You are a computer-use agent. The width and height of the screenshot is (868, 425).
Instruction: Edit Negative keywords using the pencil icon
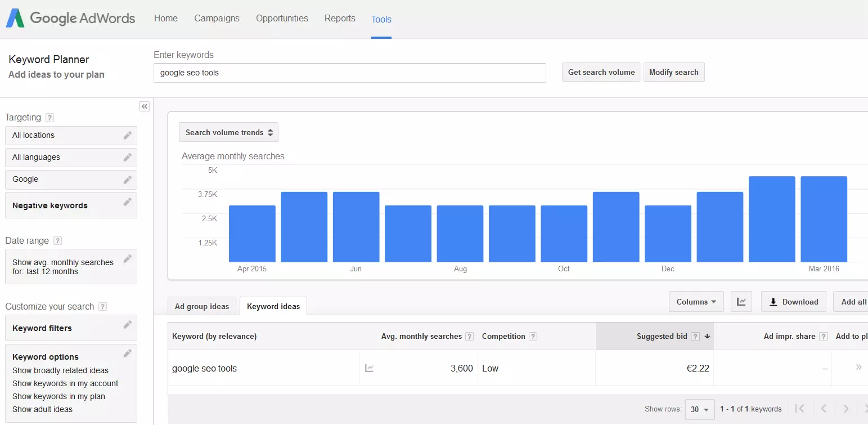(x=128, y=202)
